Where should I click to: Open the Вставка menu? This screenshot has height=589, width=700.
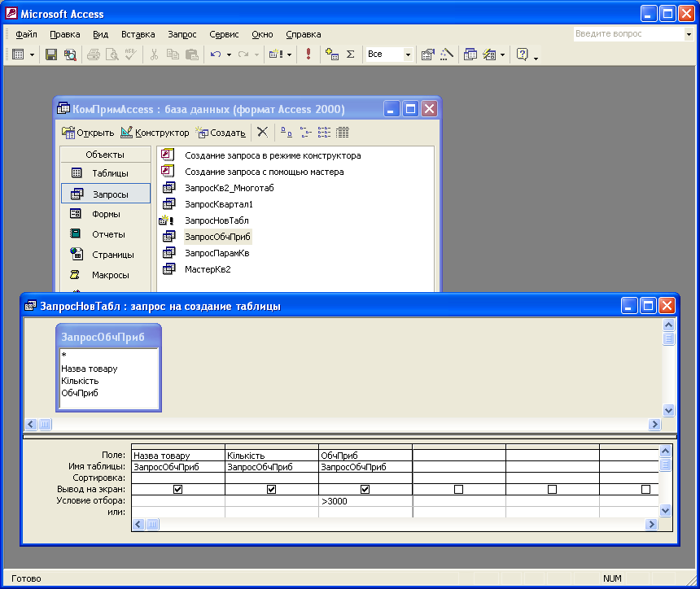[x=138, y=34]
